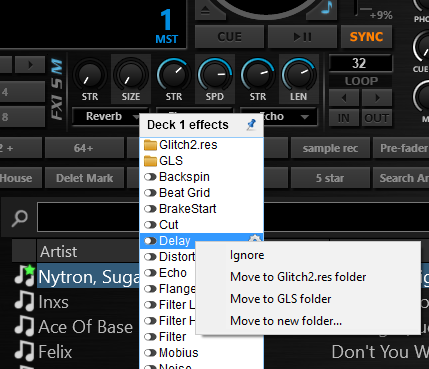Click the music note icon beside Inxs
The image size is (429, 369).
24,301
